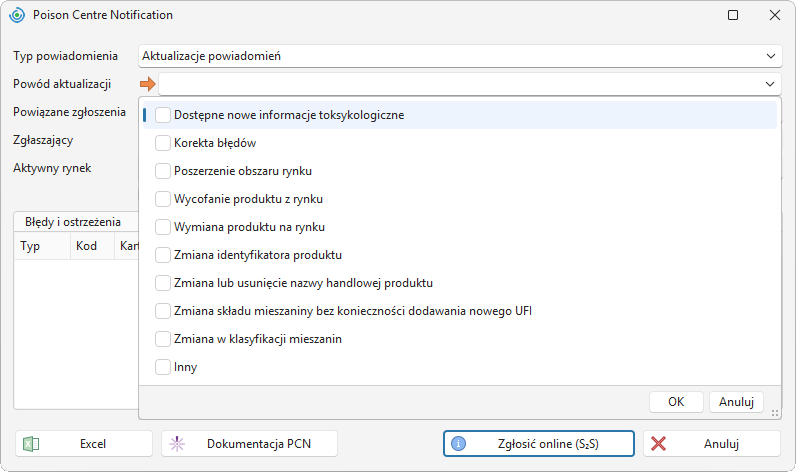
Task: Confirm selection with popup OK button
Action: (676, 402)
